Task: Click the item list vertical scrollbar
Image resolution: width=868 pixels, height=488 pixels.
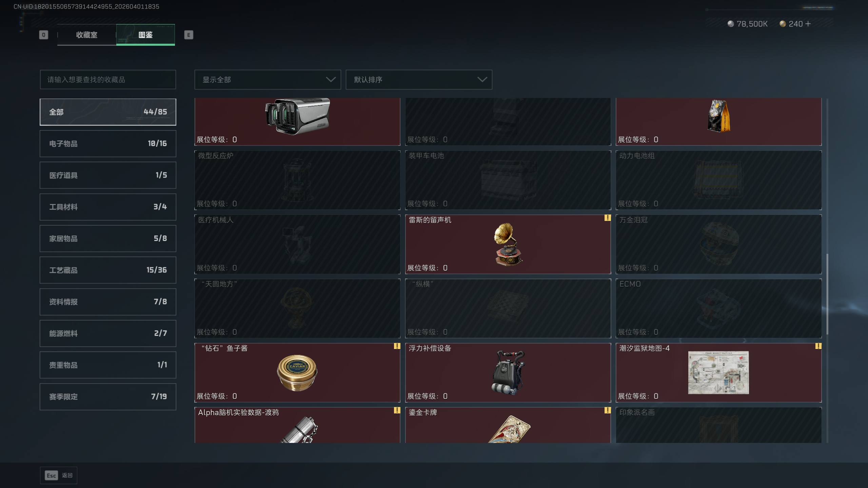Action: pos(827,294)
